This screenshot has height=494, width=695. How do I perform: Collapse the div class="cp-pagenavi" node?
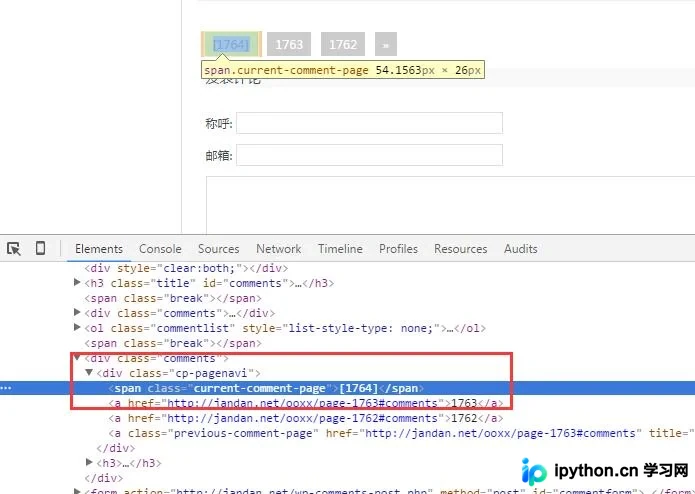pyautogui.click(x=89, y=373)
